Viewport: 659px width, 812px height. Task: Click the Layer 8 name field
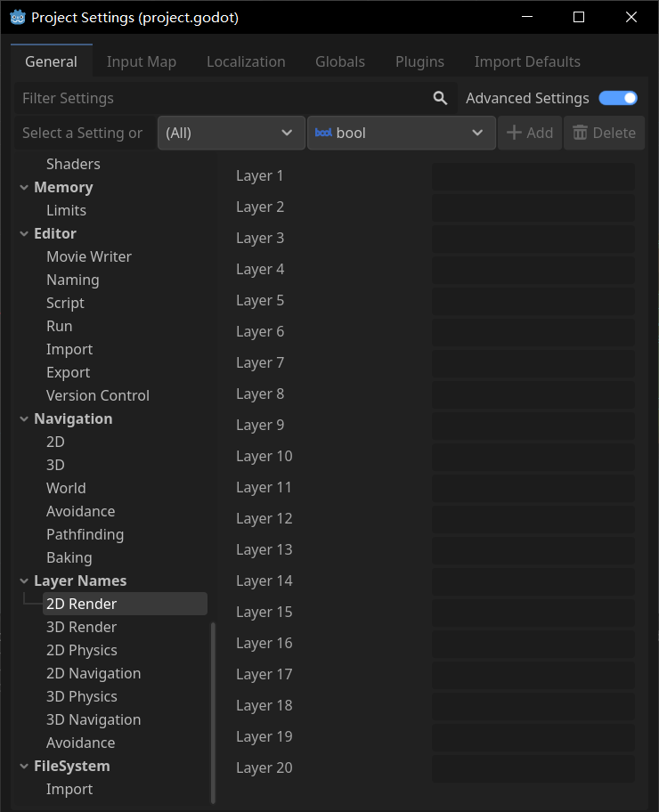click(533, 394)
